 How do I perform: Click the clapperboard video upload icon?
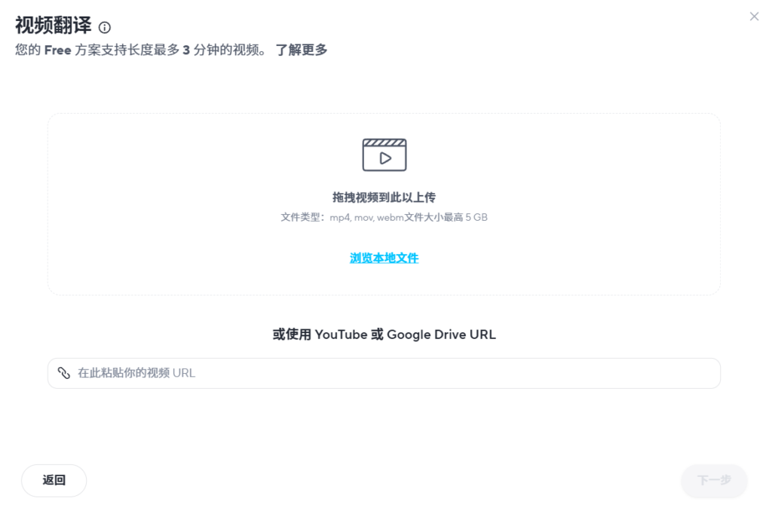click(384, 154)
